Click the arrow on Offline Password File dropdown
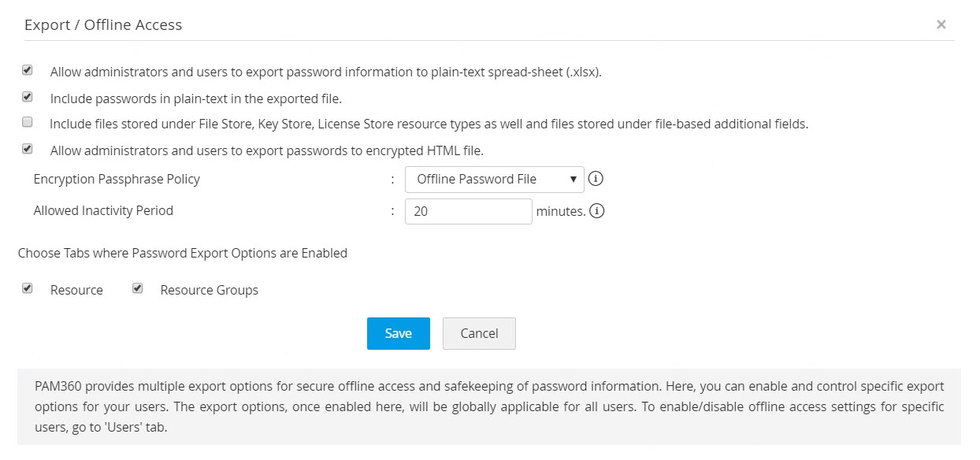980x460 pixels. click(574, 180)
